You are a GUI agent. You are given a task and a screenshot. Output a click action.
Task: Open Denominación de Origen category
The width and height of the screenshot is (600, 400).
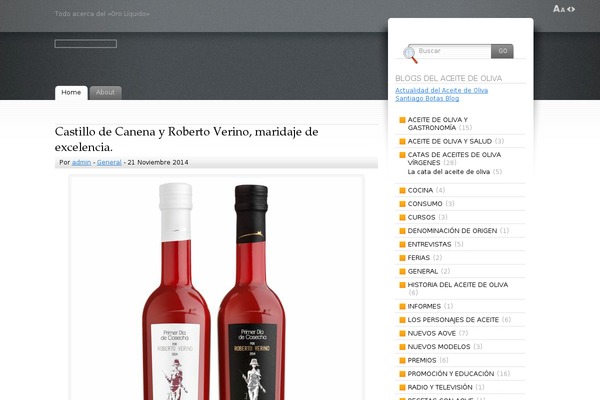click(x=452, y=231)
